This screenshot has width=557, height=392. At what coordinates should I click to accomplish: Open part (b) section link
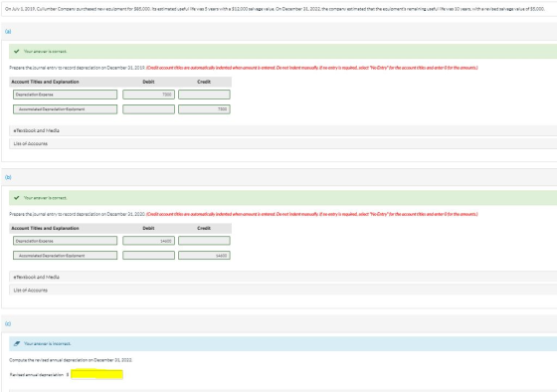tap(8, 177)
